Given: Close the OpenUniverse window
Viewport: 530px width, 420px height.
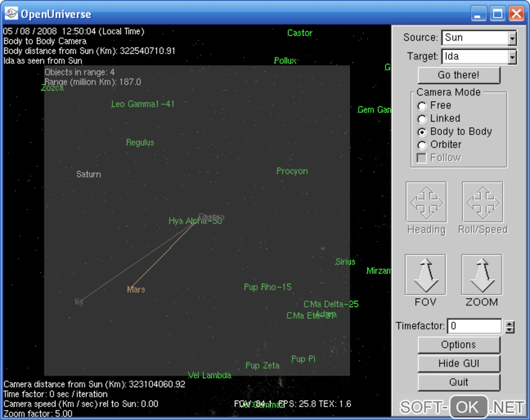Looking at the screenshot, I should (x=516, y=14).
